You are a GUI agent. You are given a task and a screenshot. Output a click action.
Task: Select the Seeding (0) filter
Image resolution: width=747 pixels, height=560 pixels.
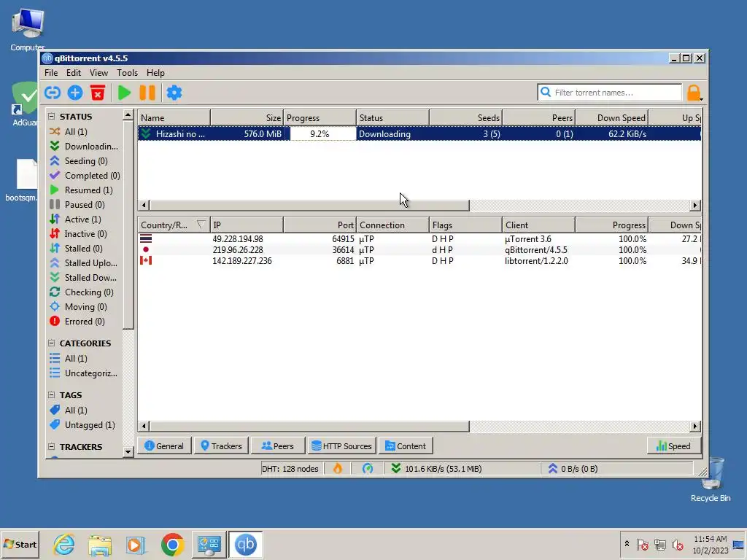pos(86,161)
